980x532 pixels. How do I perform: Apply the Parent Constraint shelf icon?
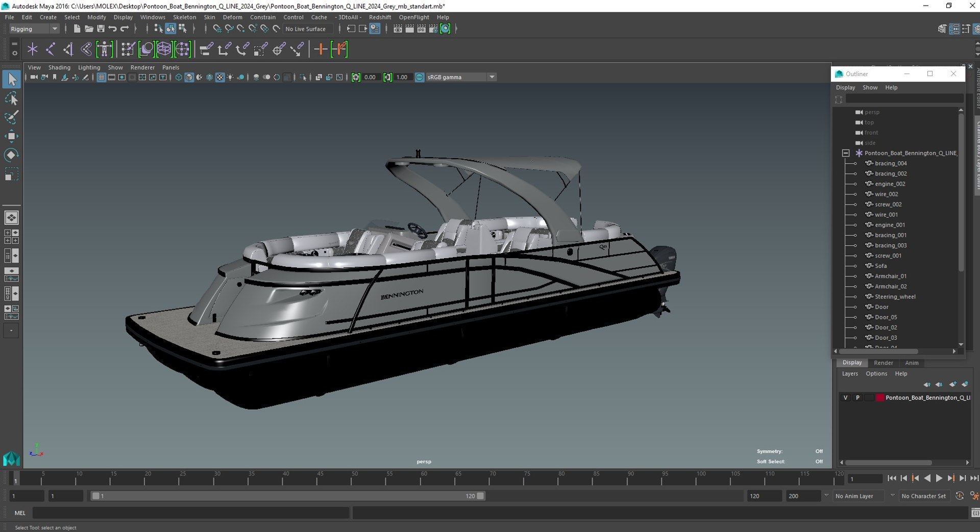coord(206,49)
